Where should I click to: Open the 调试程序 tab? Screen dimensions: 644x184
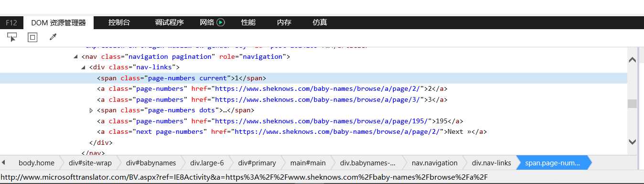pyautogui.click(x=170, y=22)
